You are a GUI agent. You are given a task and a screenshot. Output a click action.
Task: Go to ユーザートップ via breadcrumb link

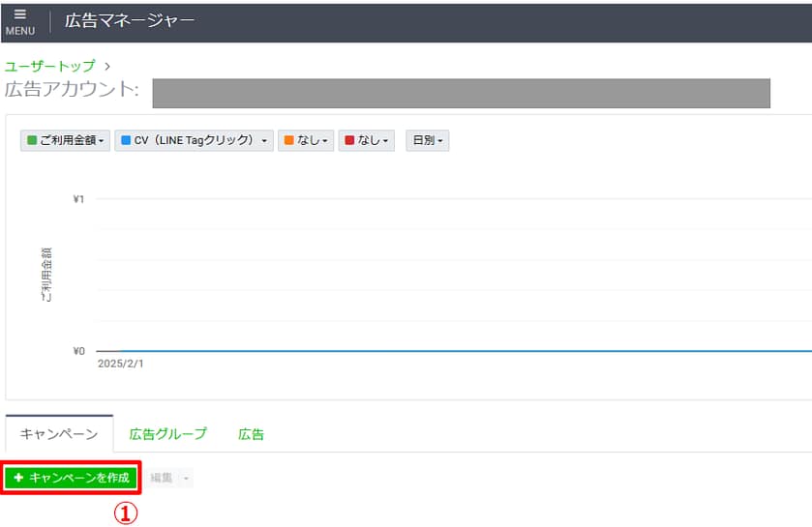coord(50,67)
